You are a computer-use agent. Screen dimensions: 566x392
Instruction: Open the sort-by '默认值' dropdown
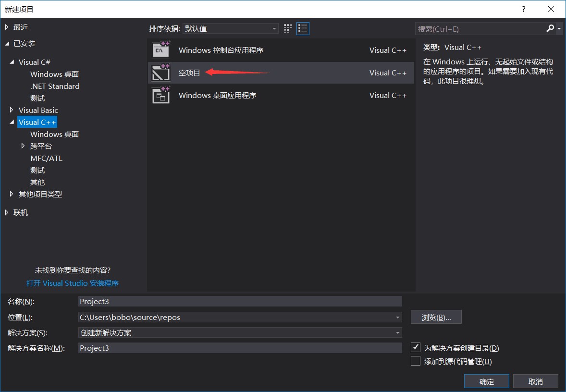coord(230,28)
